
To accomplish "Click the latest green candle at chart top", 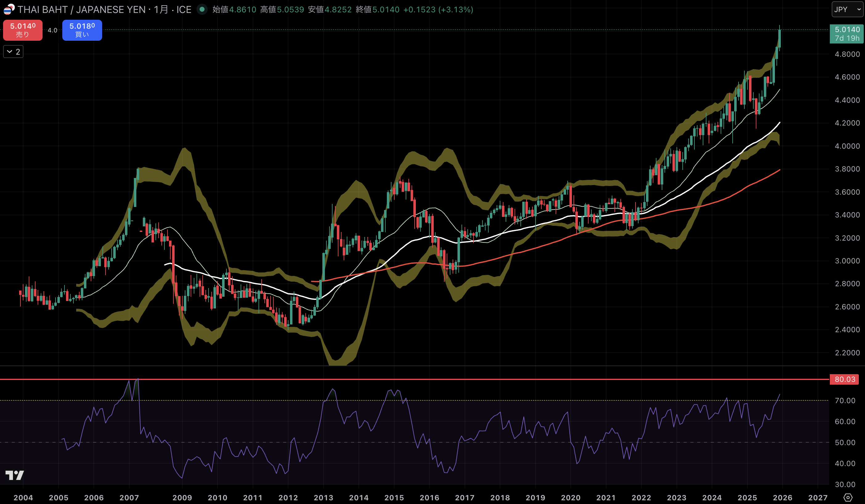I will tap(780, 39).
